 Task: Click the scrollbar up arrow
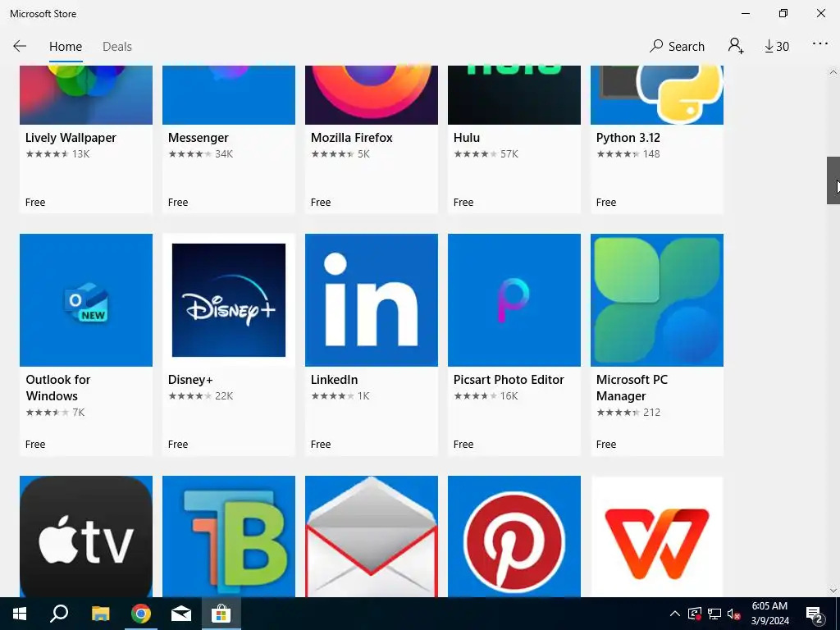coord(833,72)
